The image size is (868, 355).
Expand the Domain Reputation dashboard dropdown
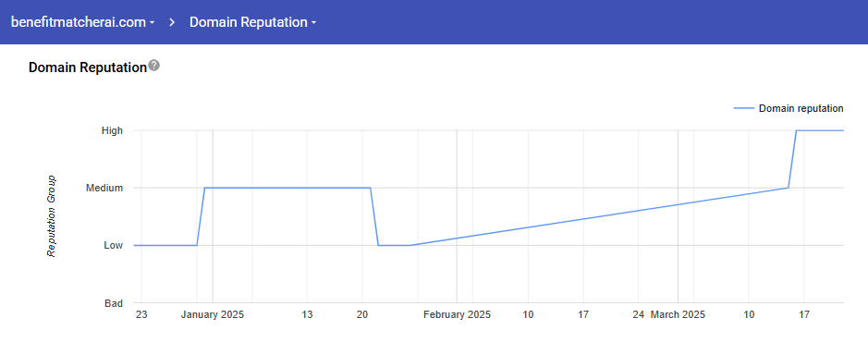coord(253,22)
